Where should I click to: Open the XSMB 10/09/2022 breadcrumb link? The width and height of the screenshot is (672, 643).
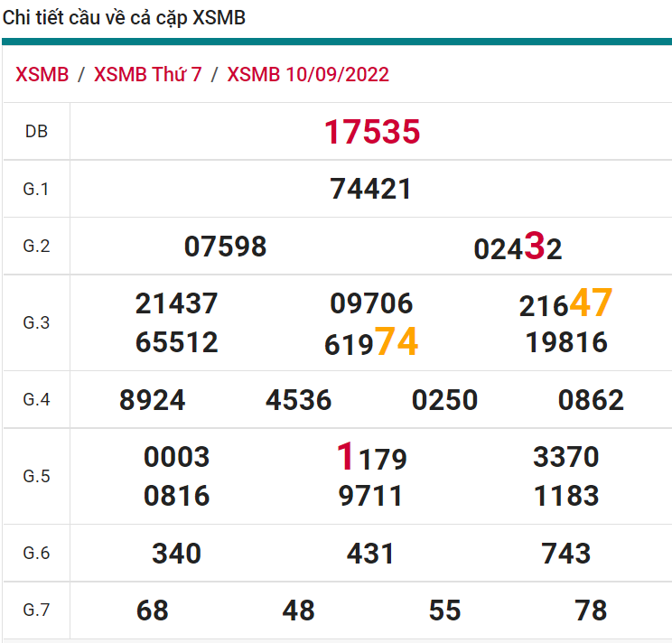[308, 74]
